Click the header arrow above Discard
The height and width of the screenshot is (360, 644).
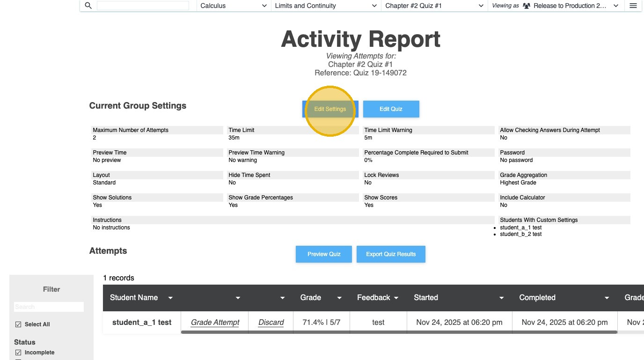(283, 298)
